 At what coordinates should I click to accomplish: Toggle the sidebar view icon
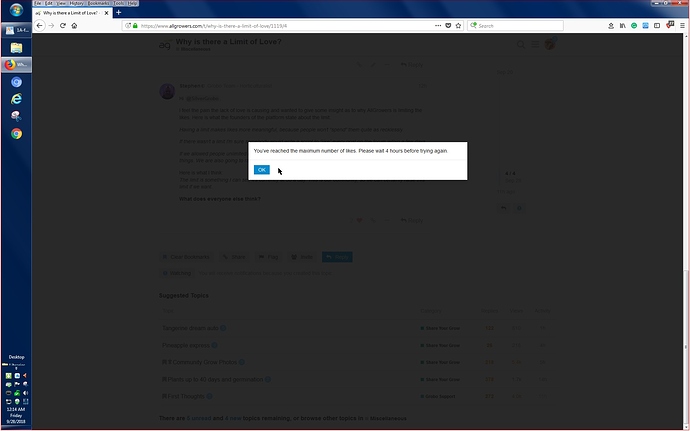(657, 26)
